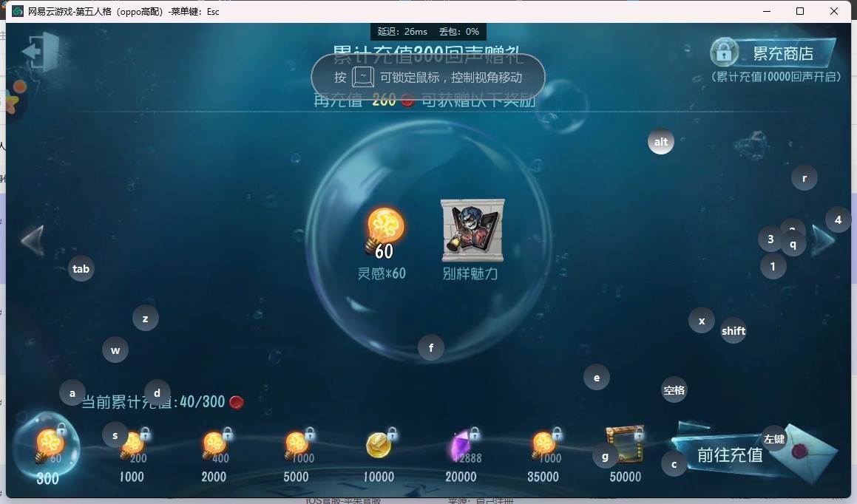857x504 pixels.
Task: Click the z virtual key overlay
Action: point(146,318)
